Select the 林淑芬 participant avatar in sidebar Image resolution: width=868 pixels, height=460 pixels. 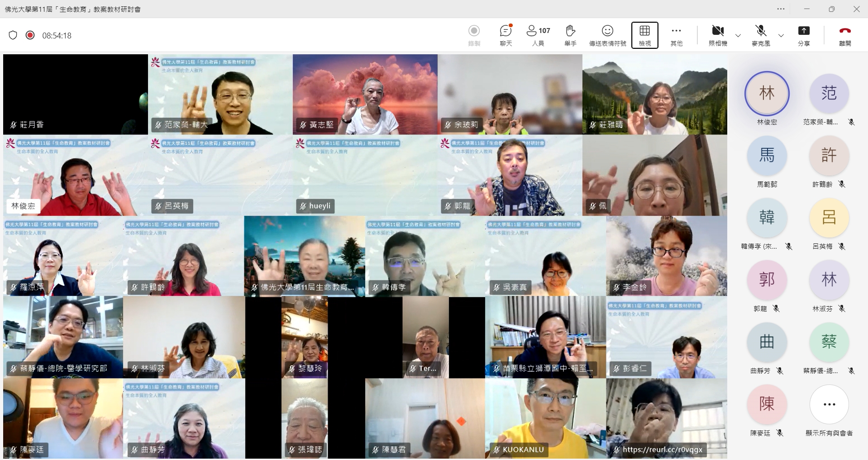pyautogui.click(x=829, y=280)
